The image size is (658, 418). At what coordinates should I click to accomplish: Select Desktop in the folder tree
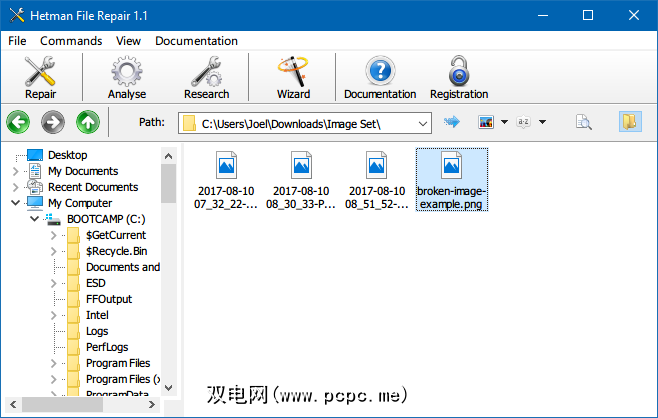click(68, 155)
